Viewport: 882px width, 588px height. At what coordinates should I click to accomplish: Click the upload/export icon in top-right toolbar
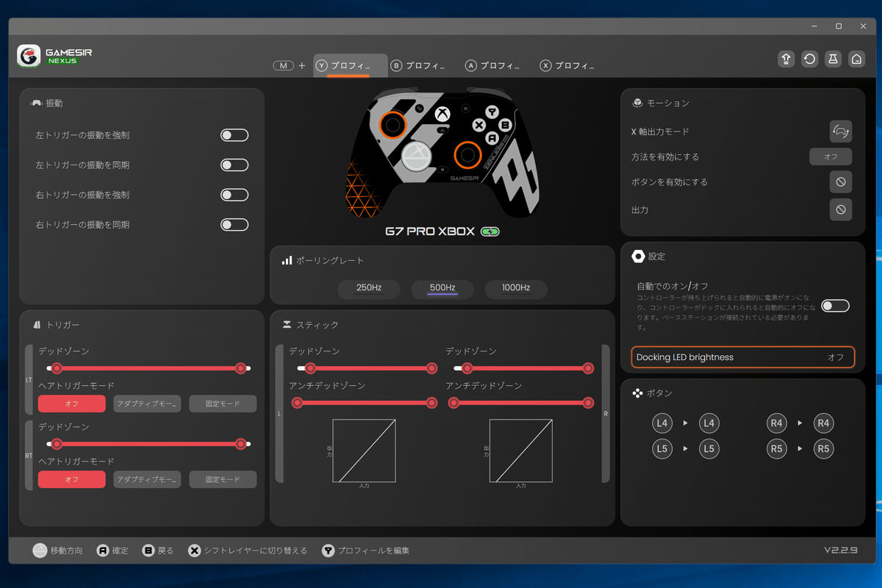(x=786, y=59)
